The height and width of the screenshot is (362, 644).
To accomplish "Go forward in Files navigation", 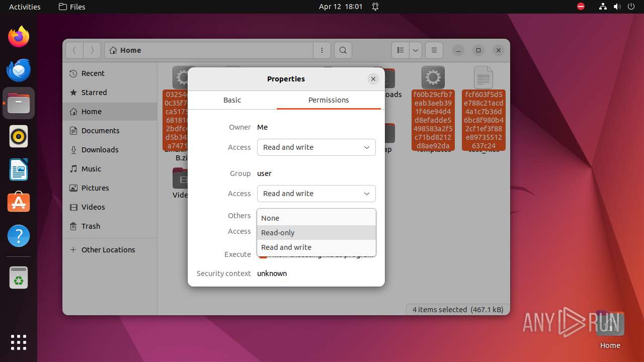I will (x=92, y=50).
